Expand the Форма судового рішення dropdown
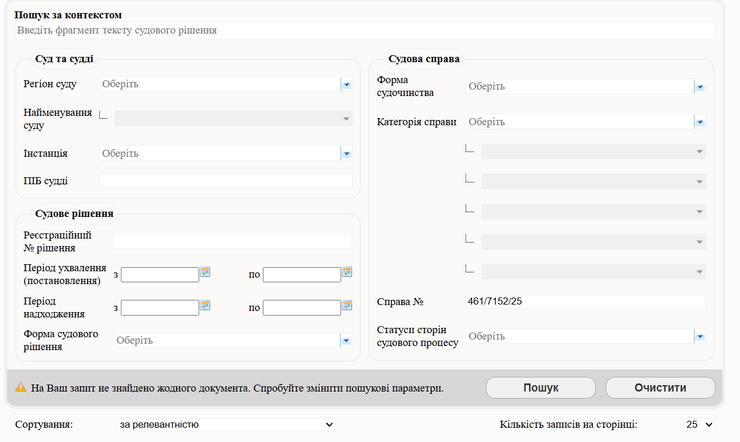Viewport: 740px width, 442px height. coord(346,341)
